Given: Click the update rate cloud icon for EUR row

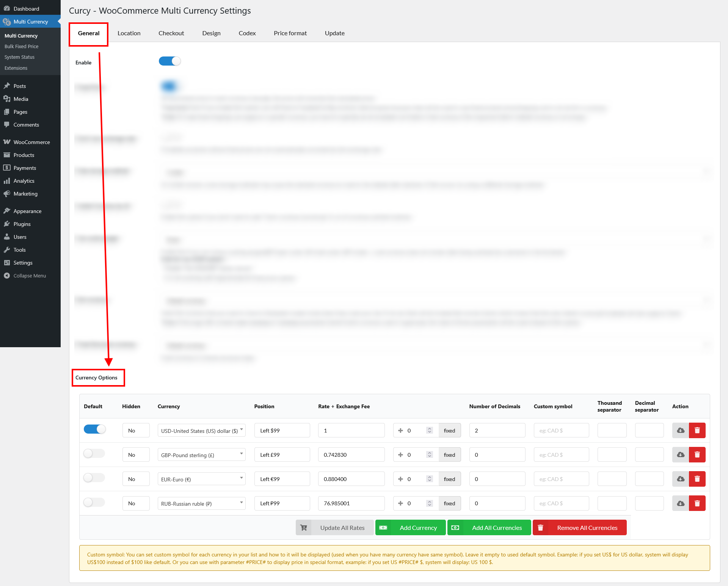Looking at the screenshot, I should point(681,479).
